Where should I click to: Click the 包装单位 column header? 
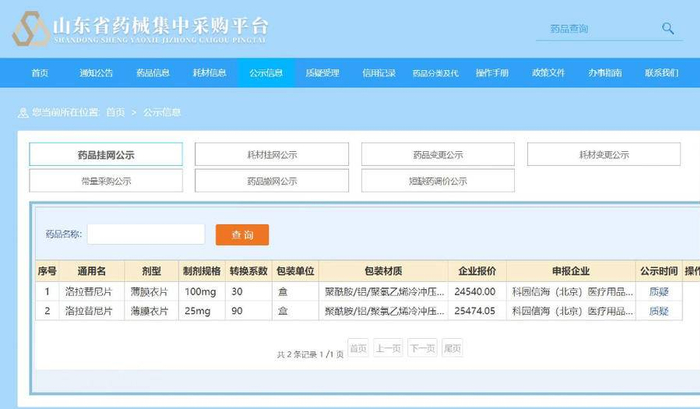(x=295, y=271)
